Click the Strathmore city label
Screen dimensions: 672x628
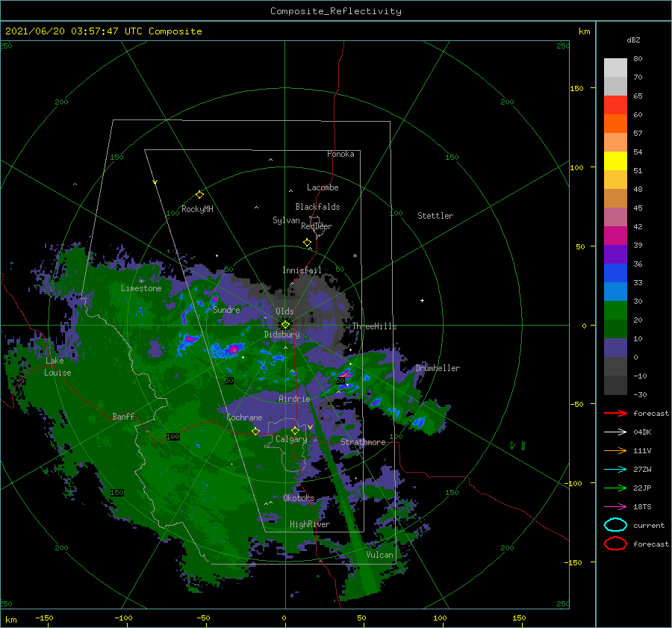pyautogui.click(x=363, y=442)
